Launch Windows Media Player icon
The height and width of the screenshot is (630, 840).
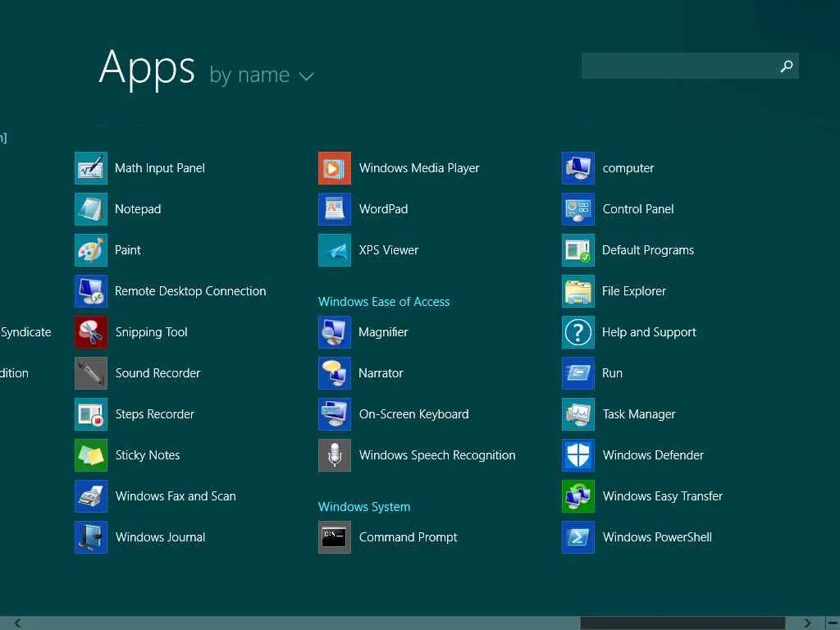pos(335,168)
